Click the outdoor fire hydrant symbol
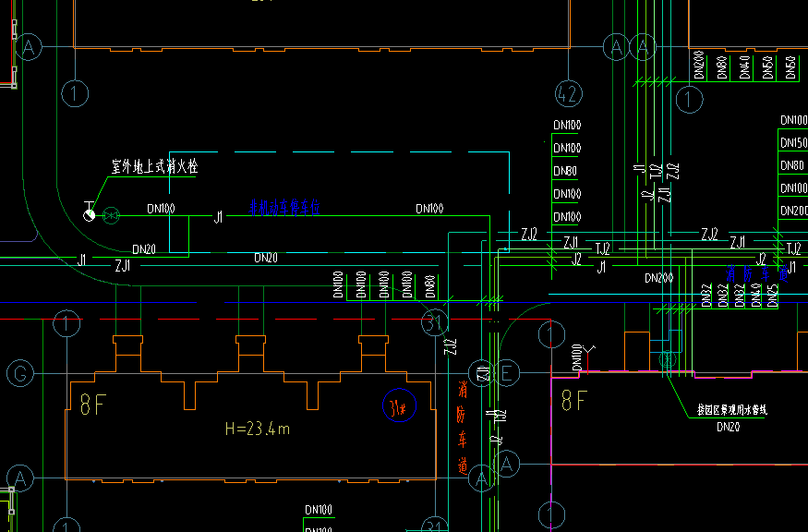The width and height of the screenshot is (808, 532). [90, 212]
